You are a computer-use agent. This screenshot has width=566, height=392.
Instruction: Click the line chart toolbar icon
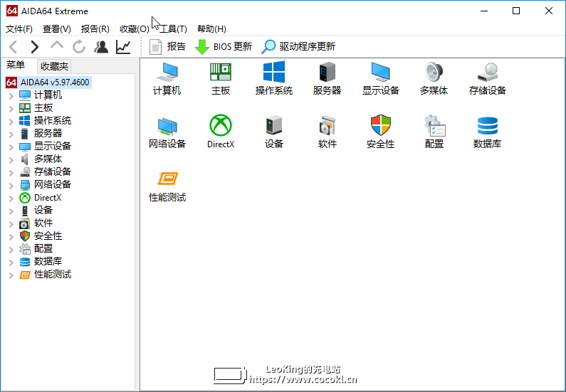tap(123, 47)
